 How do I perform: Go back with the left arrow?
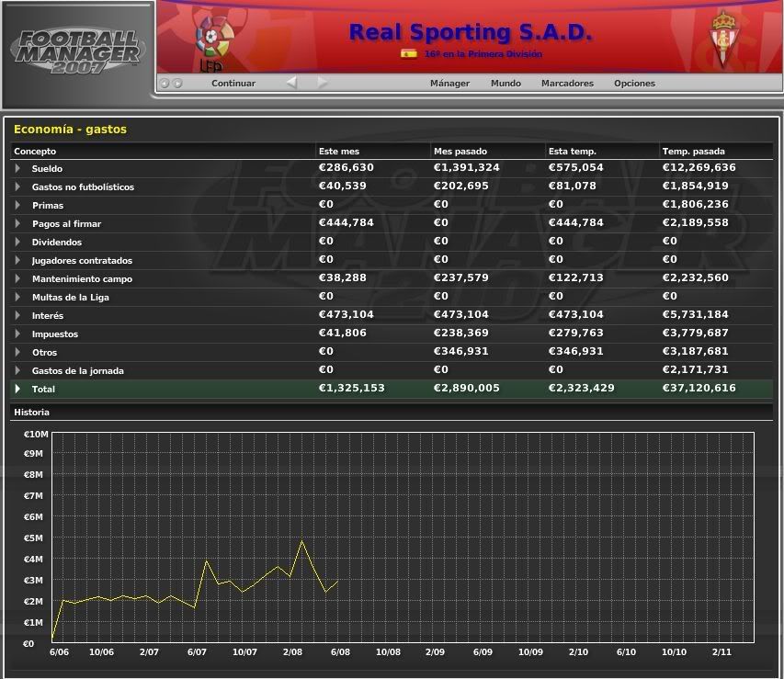point(292,83)
